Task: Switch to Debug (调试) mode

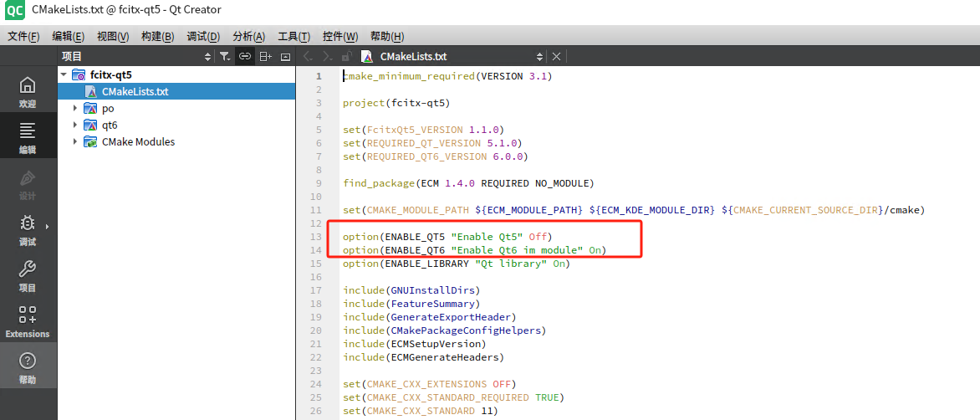Action: (28, 229)
